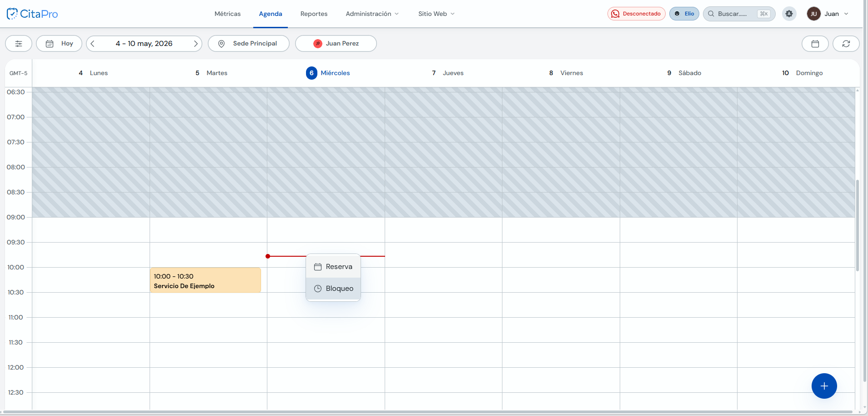Viewport: 868px width, 416px height.
Task: Click the 9 Sábado day header
Action: pos(684,73)
